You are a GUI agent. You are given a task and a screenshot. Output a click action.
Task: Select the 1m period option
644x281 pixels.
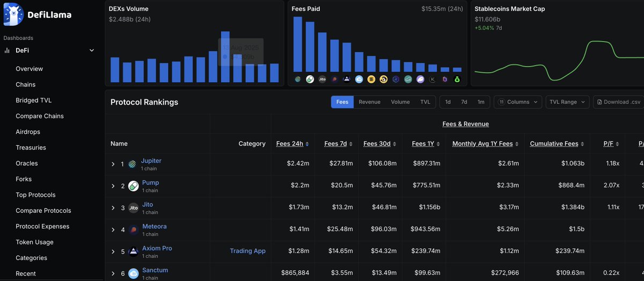coord(481,102)
